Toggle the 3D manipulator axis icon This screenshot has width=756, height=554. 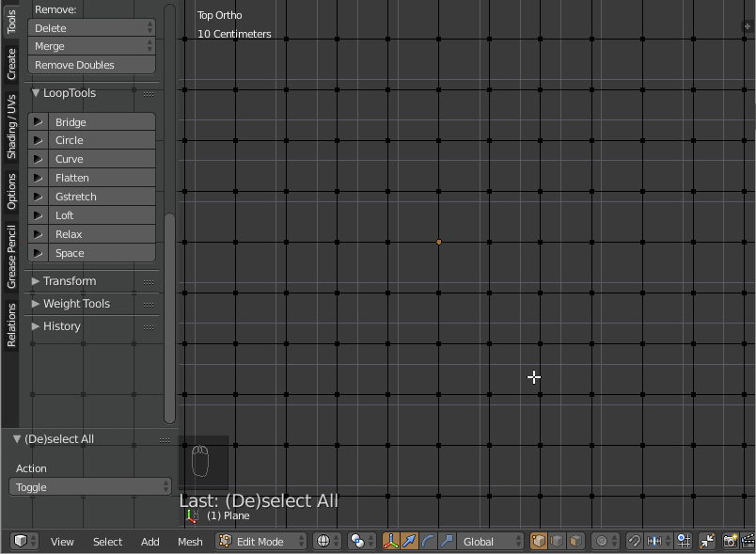391,541
